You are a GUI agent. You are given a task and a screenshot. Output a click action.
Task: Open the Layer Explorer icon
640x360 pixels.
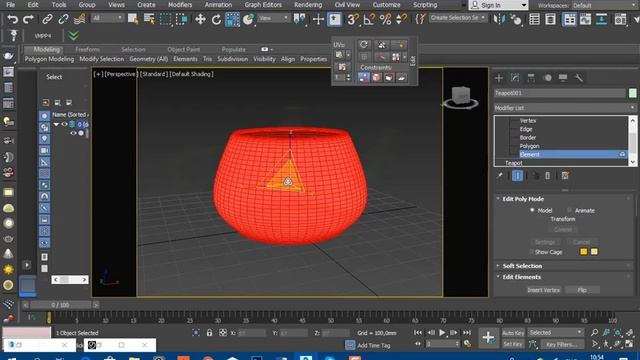[x=550, y=19]
